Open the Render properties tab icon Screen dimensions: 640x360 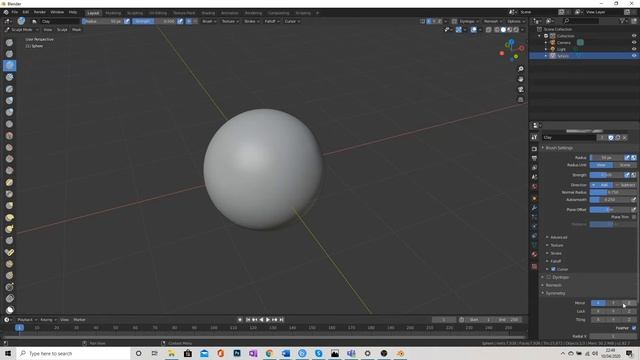(534, 149)
